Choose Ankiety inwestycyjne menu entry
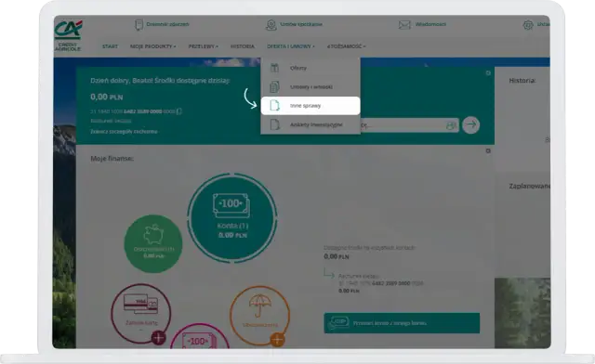 pos(311,124)
